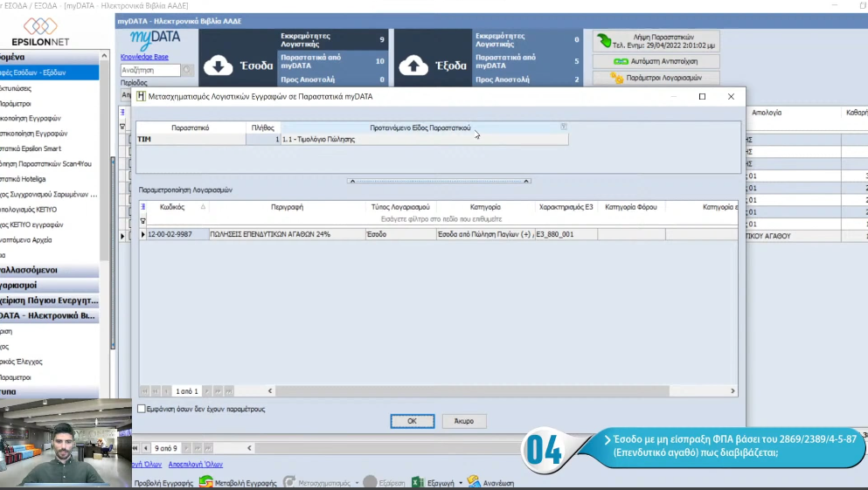Click the search magnifier beside Αναζήτηση field
Image resolution: width=868 pixels, height=490 pixels.
[x=187, y=70]
